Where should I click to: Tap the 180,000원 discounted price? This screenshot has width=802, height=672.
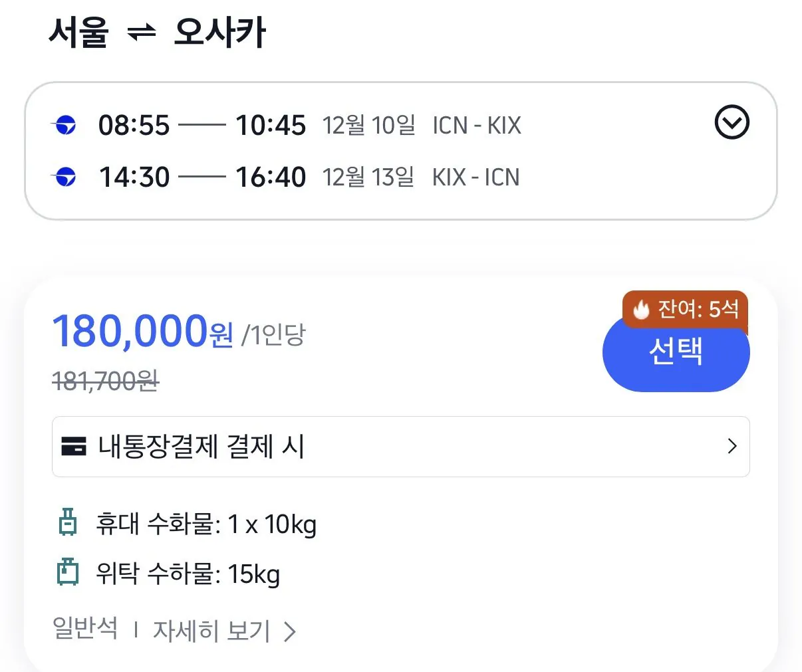coord(142,331)
